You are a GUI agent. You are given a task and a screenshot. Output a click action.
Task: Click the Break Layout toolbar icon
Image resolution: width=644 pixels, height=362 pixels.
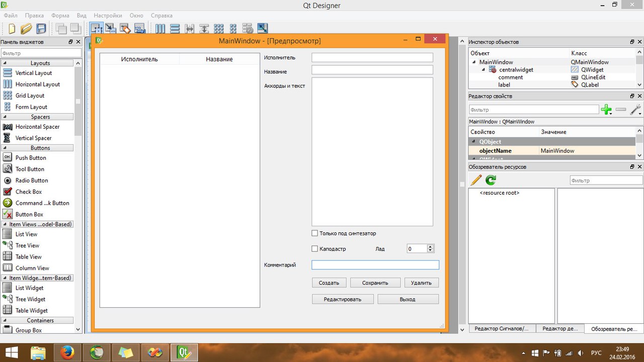[248, 29]
